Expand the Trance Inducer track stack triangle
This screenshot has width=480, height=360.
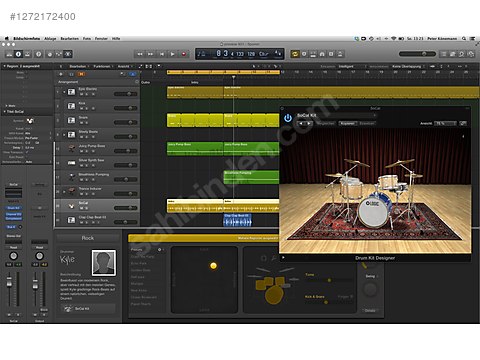(64, 191)
